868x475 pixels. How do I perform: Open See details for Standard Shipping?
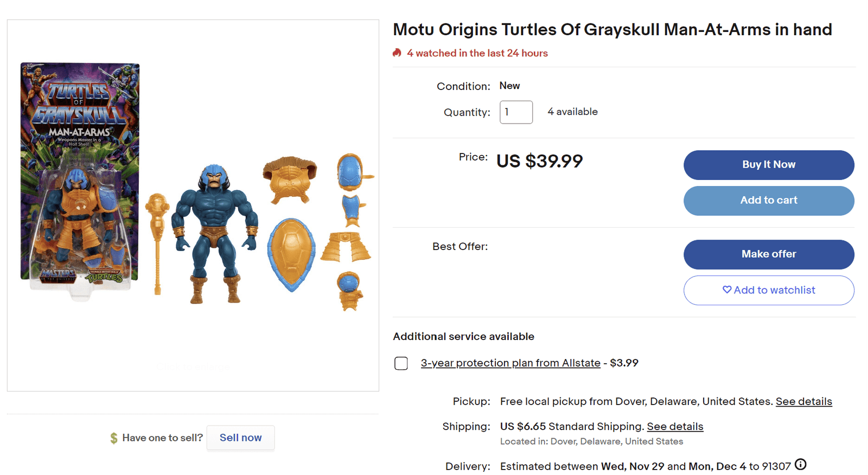click(x=675, y=426)
